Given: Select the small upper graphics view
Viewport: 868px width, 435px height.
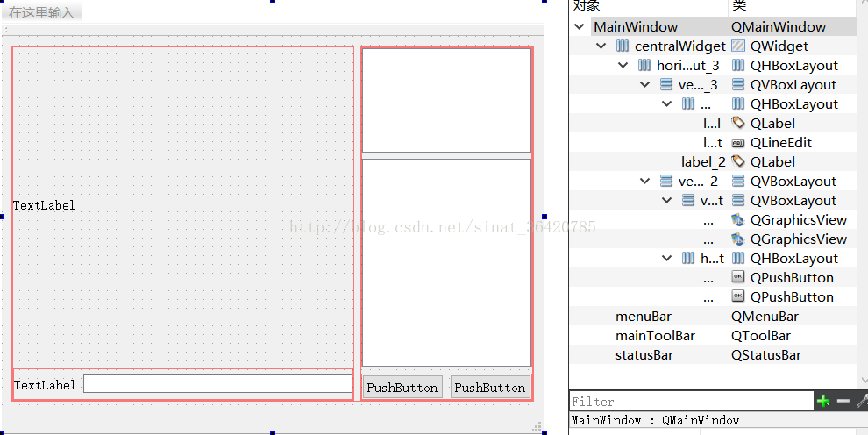Looking at the screenshot, I should pyautogui.click(x=446, y=100).
